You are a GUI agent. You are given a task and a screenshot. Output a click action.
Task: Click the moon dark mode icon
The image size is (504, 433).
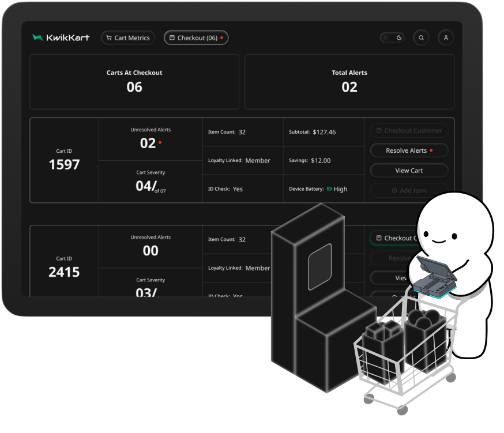tap(399, 38)
